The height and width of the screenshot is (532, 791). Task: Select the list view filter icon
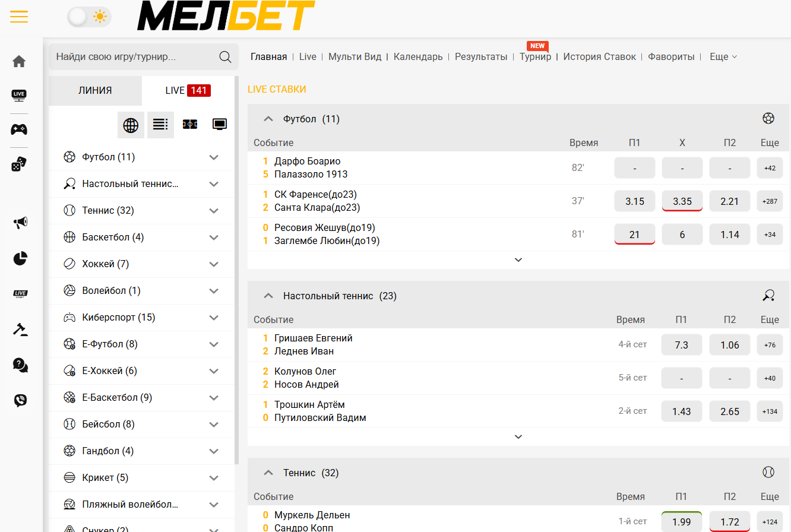pyautogui.click(x=160, y=125)
